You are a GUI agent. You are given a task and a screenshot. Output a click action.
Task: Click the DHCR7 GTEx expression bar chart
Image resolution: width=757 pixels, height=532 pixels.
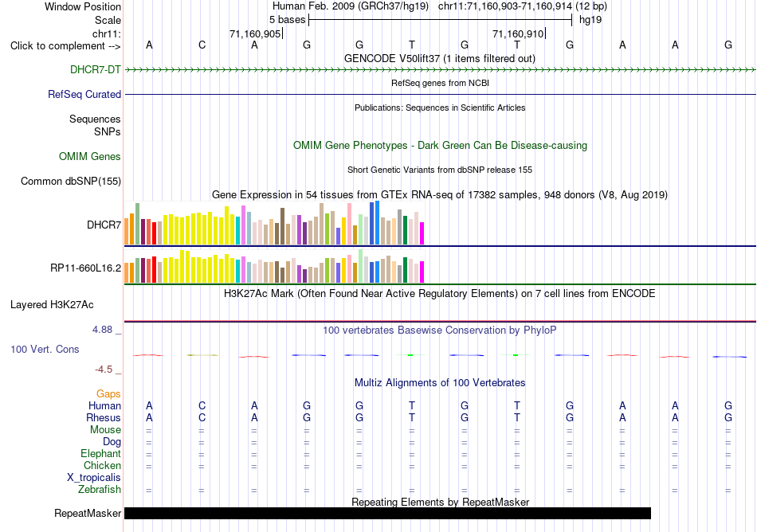tap(274, 223)
